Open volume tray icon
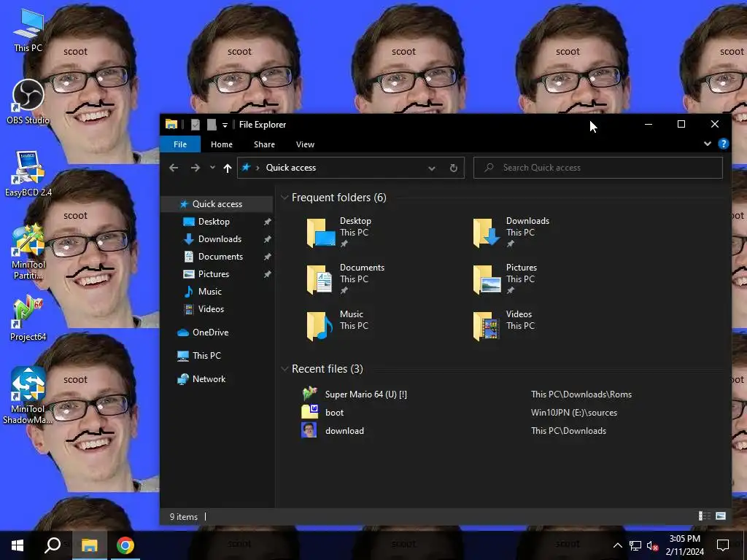This screenshot has height=560, width=747. point(652,545)
